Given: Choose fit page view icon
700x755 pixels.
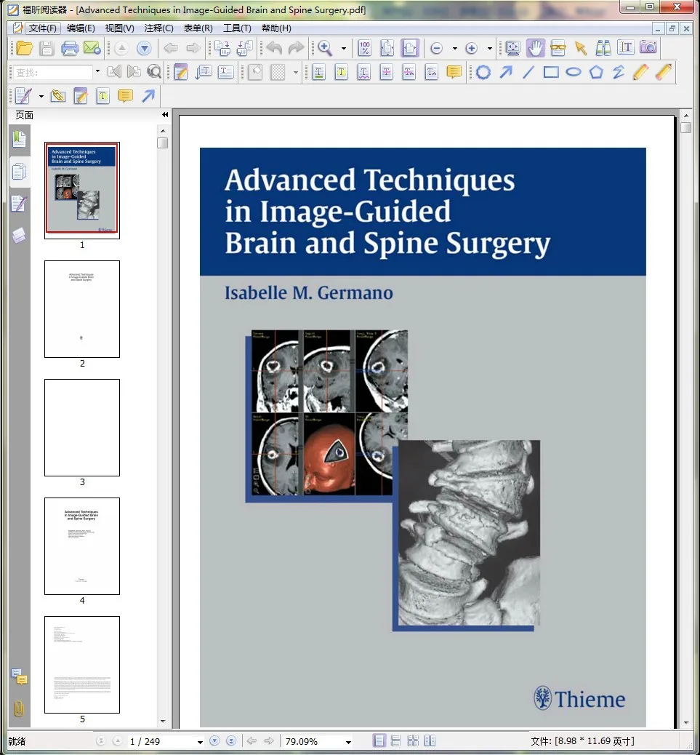Looking at the screenshot, I should (387, 48).
